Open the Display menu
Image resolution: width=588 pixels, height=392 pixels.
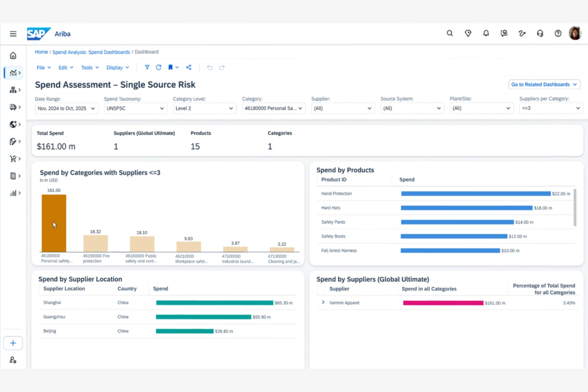117,68
